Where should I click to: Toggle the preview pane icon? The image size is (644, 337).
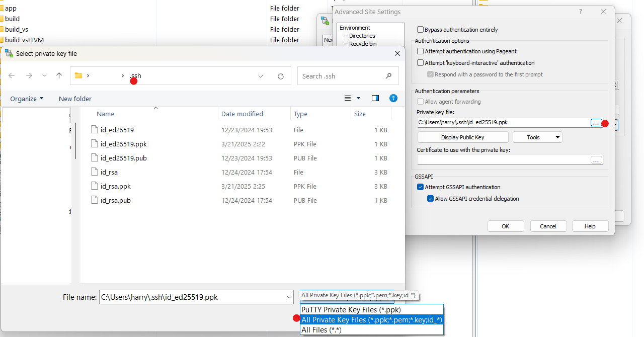click(375, 98)
